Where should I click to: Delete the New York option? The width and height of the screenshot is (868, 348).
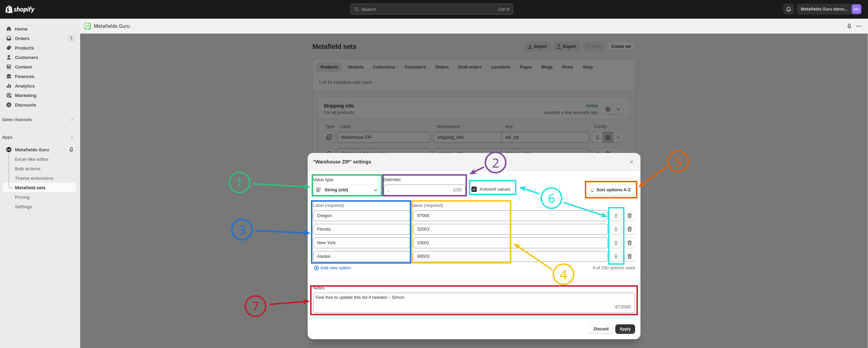click(x=630, y=243)
